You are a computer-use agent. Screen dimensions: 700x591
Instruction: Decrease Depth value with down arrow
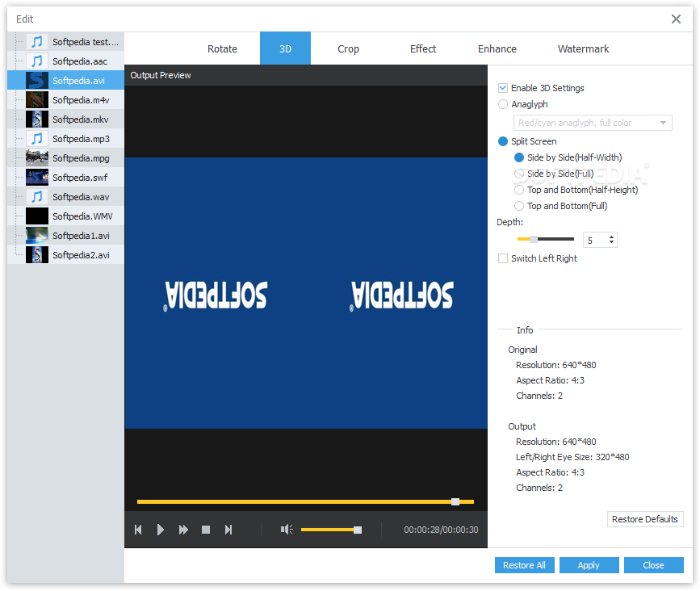[612, 243]
